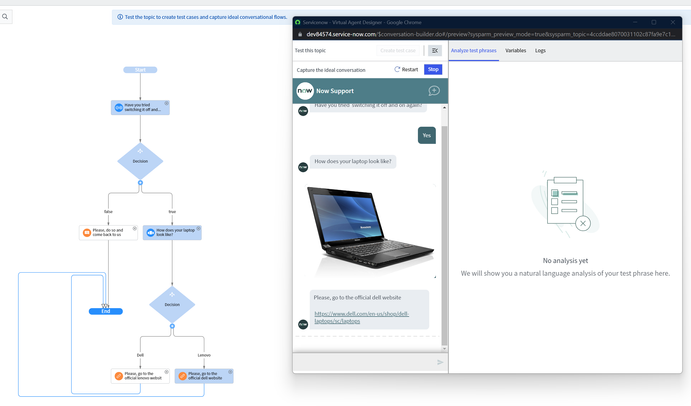Open new conversation via chat bubble icon
The image size is (691, 406).
[x=434, y=91]
